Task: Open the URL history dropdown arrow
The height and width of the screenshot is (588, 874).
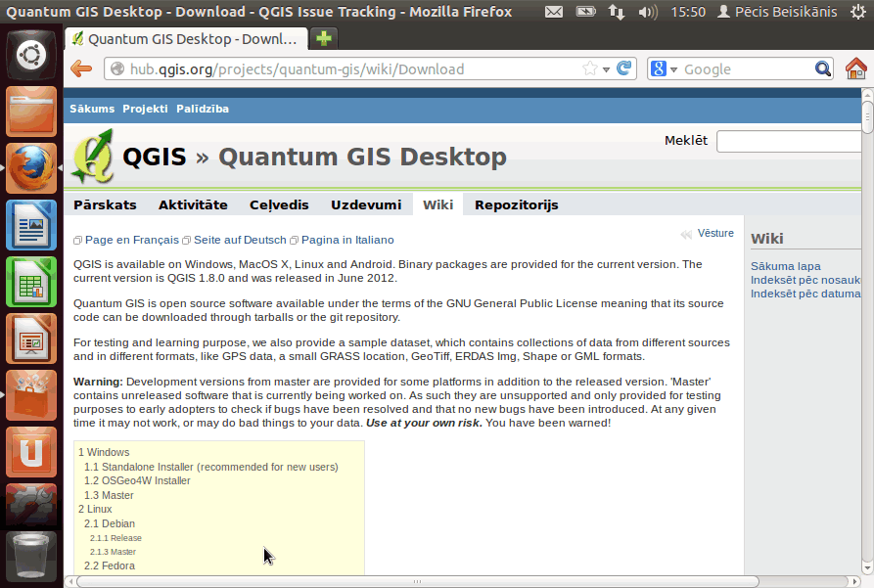Action: (x=606, y=69)
